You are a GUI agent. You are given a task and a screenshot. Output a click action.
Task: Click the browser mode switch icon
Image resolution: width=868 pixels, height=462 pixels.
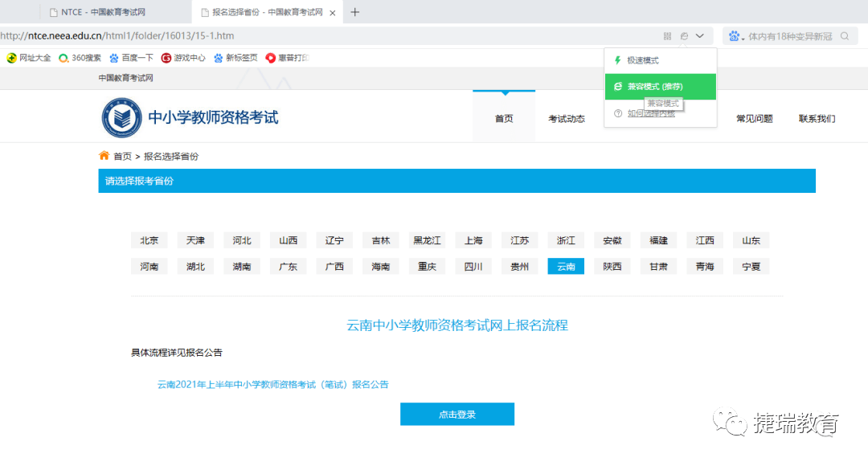684,36
